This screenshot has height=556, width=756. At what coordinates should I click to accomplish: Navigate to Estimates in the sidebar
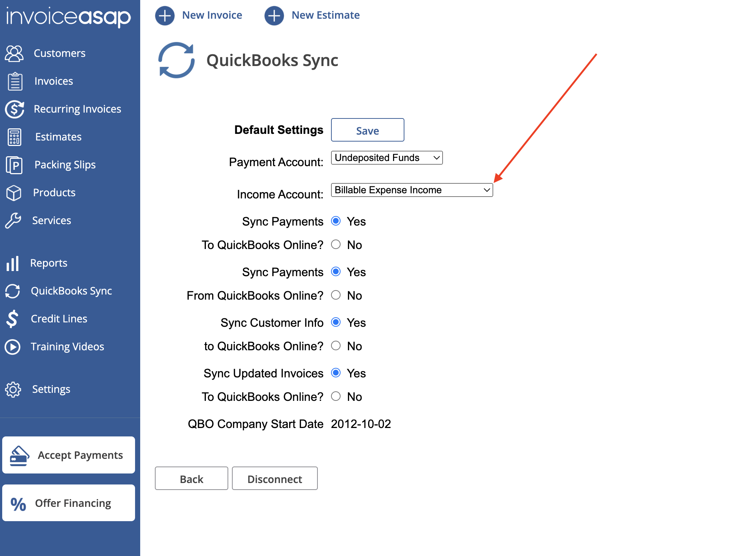58,137
